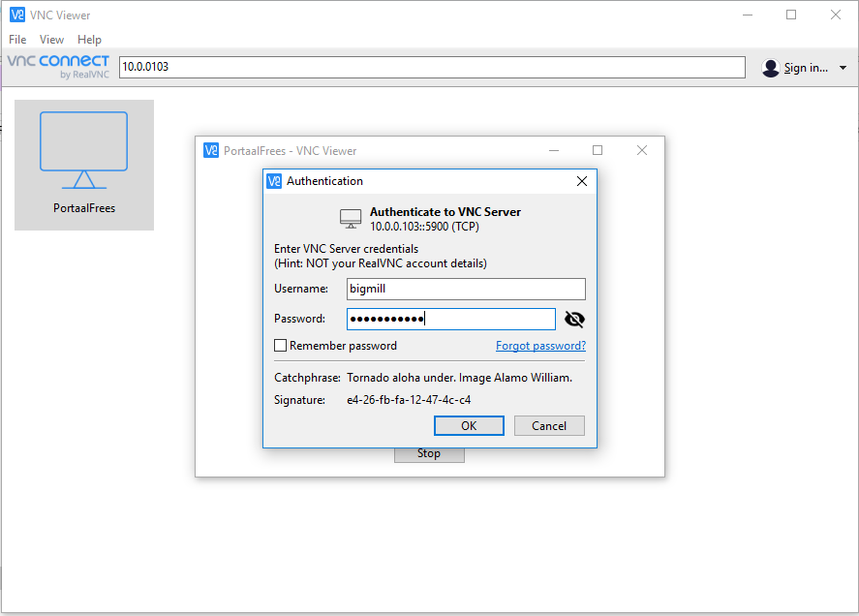Viewport: 859px width, 616px height.
Task: Open the File menu
Action: (17, 40)
